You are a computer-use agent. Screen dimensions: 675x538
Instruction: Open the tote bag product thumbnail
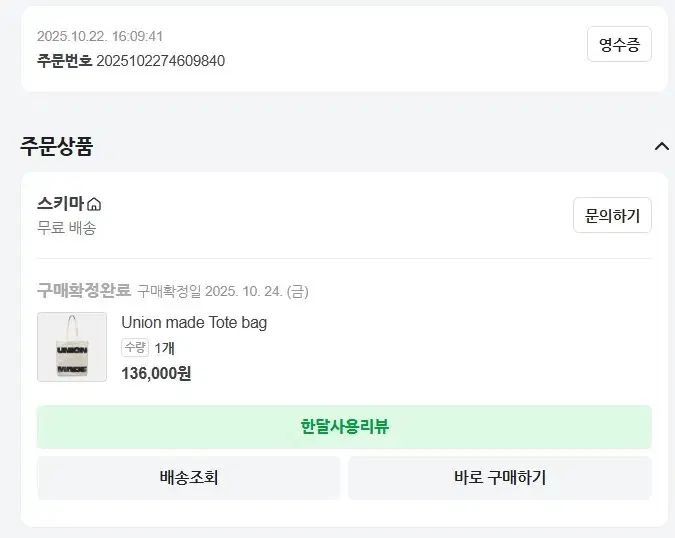click(x=72, y=347)
